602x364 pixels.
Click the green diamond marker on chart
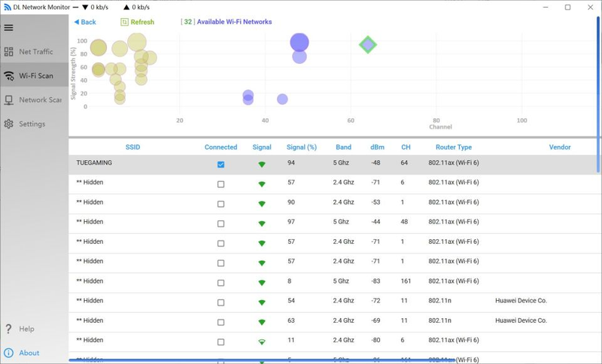click(x=367, y=45)
